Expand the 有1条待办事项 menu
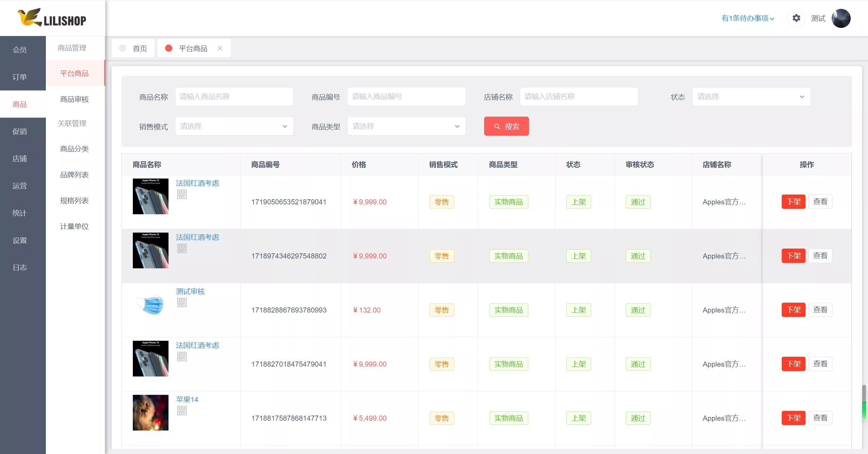The image size is (868, 454). point(747,18)
